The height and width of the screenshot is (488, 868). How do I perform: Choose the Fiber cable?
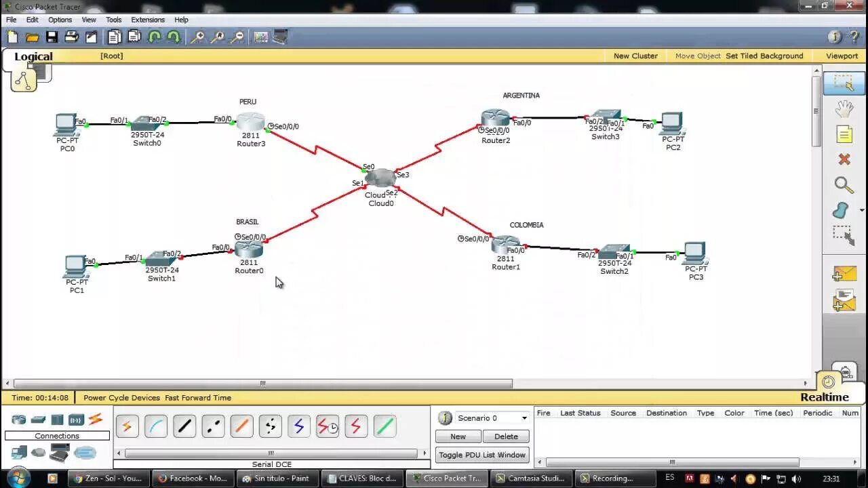[241, 426]
